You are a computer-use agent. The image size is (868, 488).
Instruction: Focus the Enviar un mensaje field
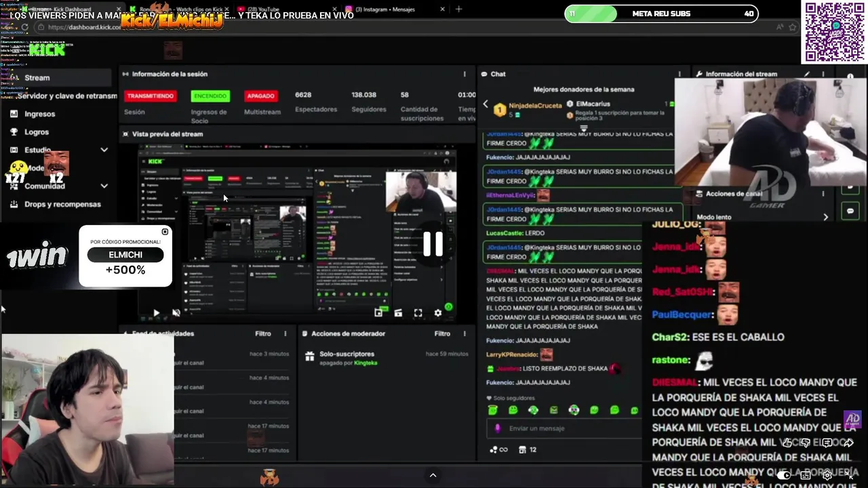(563, 428)
